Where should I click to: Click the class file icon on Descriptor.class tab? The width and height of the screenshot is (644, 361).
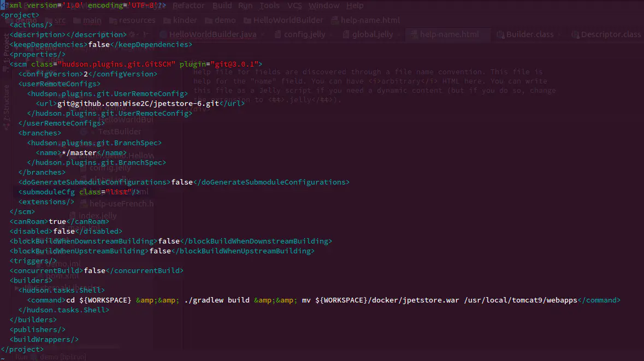[575, 34]
